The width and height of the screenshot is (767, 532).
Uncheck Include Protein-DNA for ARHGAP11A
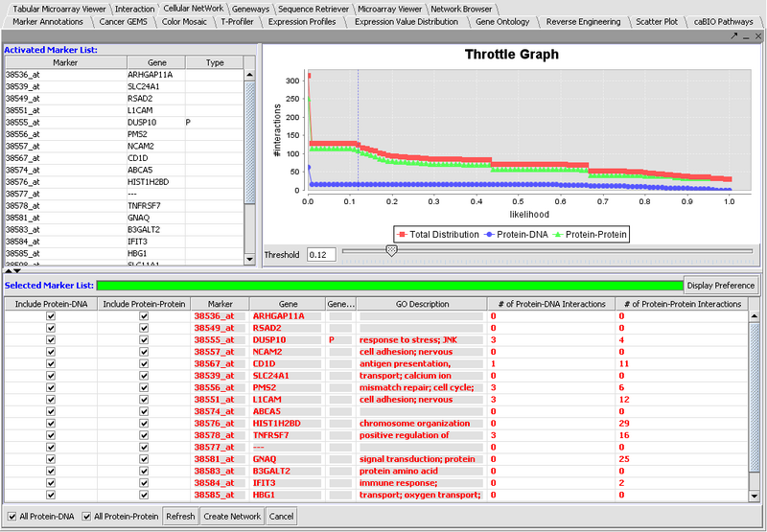pos(51,316)
